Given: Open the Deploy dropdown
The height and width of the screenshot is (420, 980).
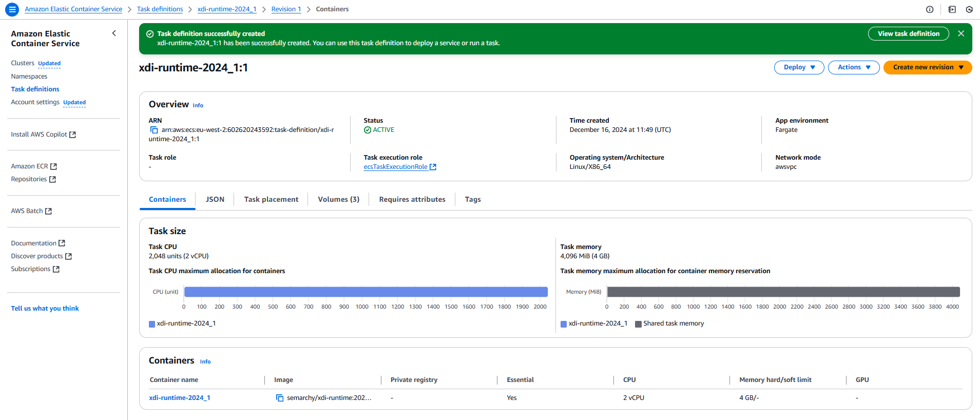Looking at the screenshot, I should 799,67.
